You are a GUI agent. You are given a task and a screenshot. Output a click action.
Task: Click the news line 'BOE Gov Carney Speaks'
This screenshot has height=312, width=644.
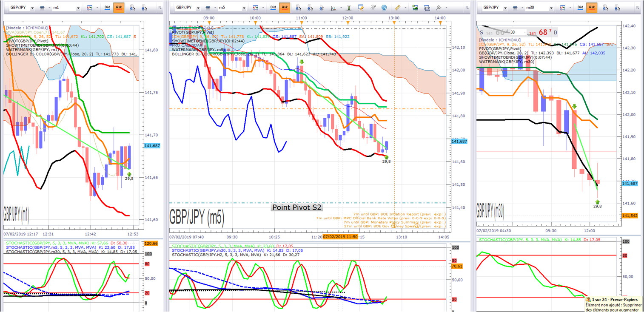[395, 226]
